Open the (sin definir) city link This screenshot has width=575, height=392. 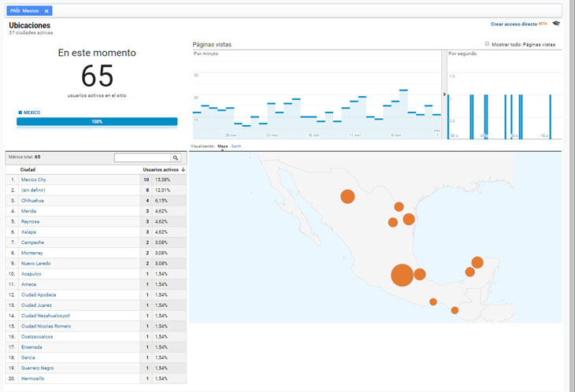pos(33,190)
